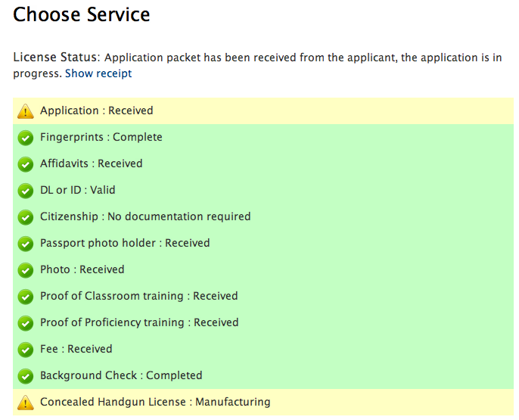Click the Application : Received text
This screenshot has height=420, width=519.
pyautogui.click(x=96, y=110)
